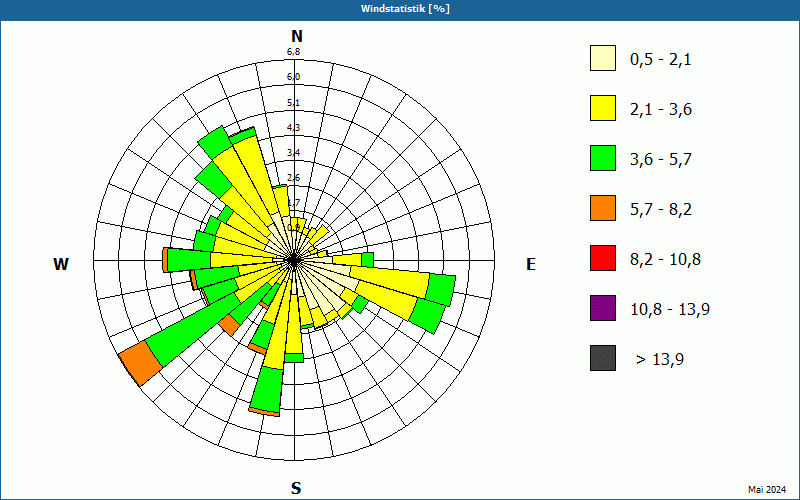800x500 pixels.
Task: Click the dark gray > 13,9 legend swatch
Action: pyautogui.click(x=603, y=358)
